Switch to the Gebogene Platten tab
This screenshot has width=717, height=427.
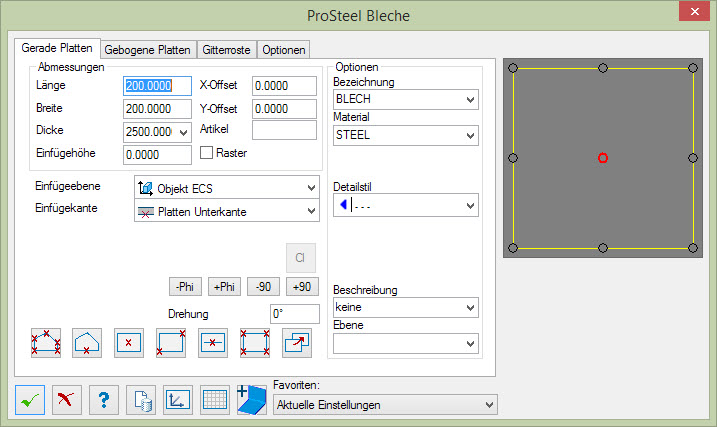click(147, 49)
